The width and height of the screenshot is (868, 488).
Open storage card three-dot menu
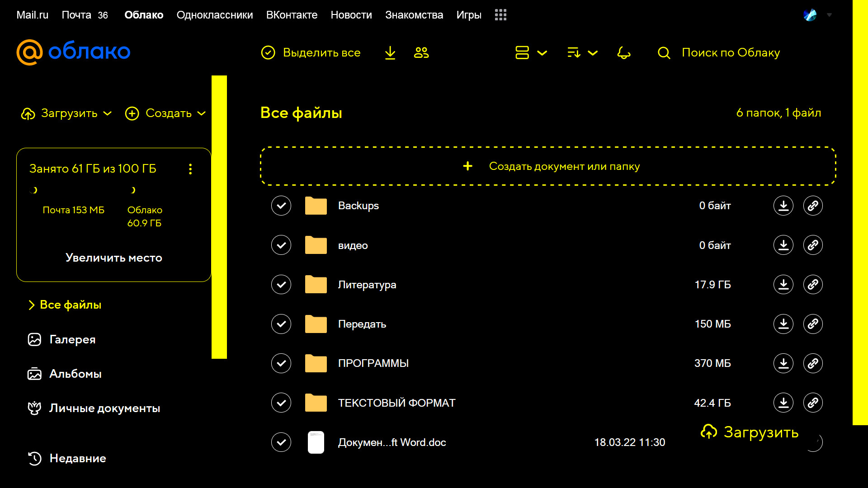click(190, 169)
